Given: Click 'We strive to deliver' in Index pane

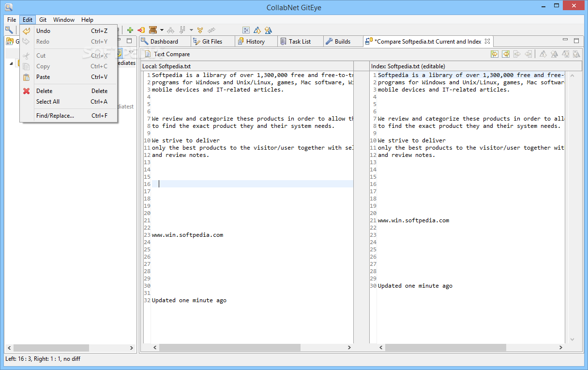Looking at the screenshot, I should (x=412, y=140).
